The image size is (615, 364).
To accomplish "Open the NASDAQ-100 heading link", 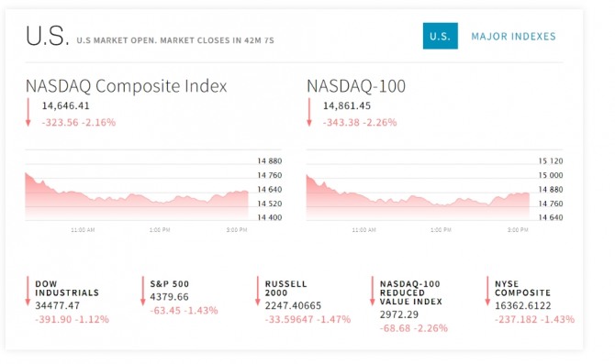I will pos(356,86).
